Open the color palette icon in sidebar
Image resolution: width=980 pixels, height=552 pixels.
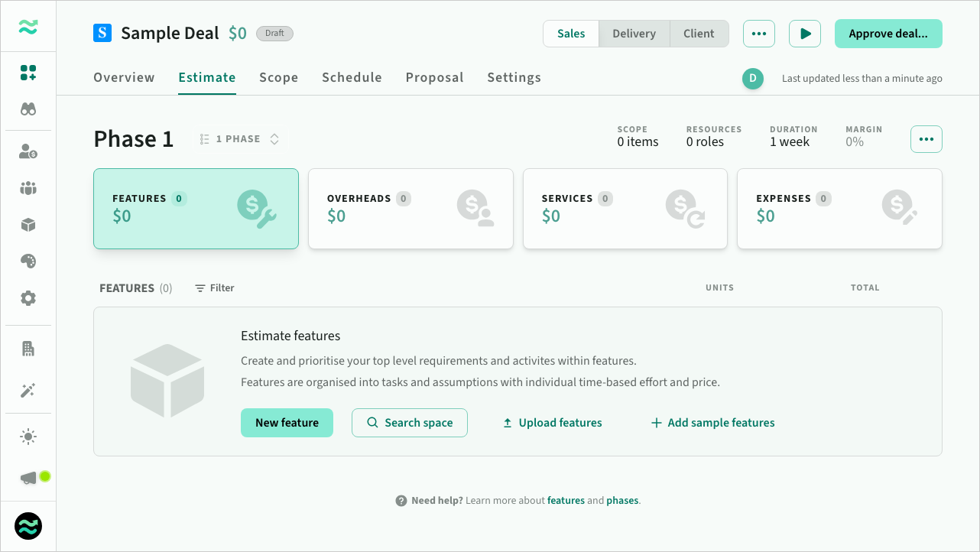pos(28,261)
